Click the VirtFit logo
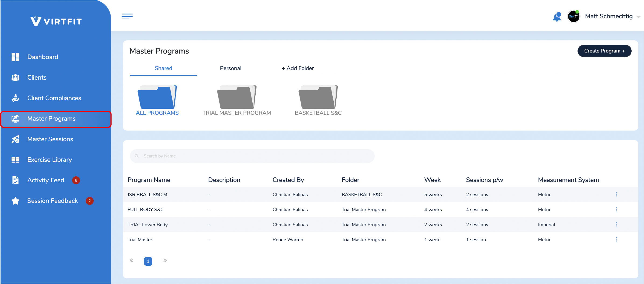This screenshot has height=284, width=644. (x=56, y=21)
